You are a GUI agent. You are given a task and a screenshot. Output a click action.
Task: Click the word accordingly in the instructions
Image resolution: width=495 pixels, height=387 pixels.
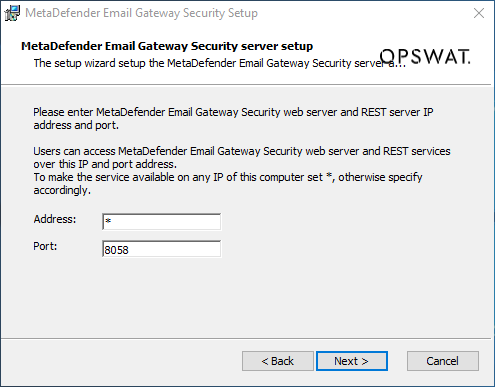point(62,190)
